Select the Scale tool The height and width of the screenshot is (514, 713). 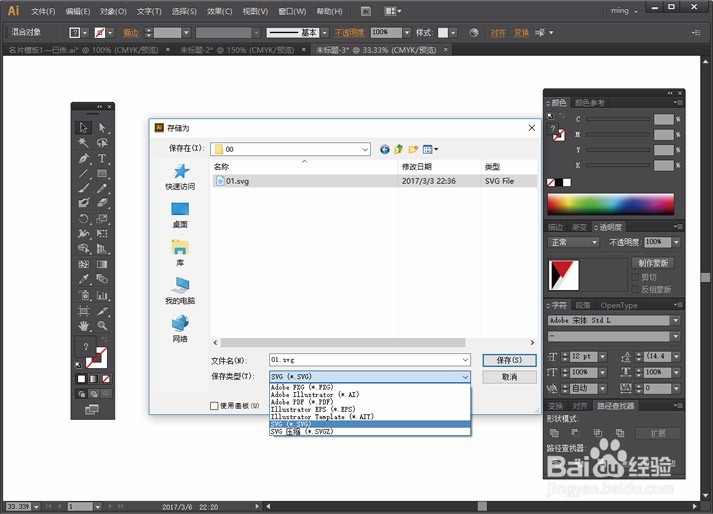(x=102, y=219)
